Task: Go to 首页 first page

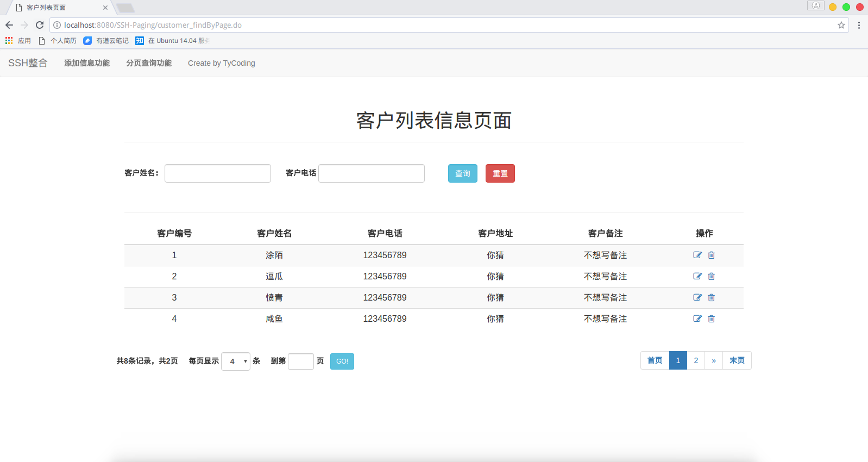Action: (x=655, y=360)
